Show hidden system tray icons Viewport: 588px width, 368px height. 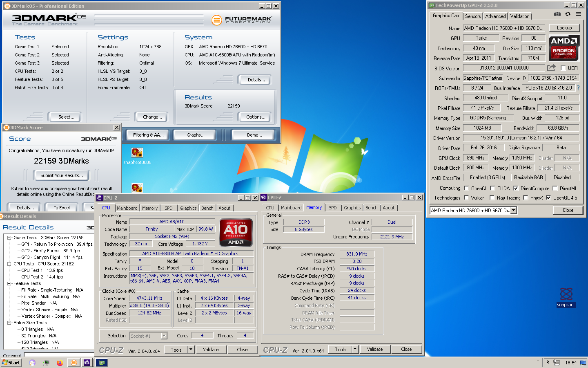point(548,363)
